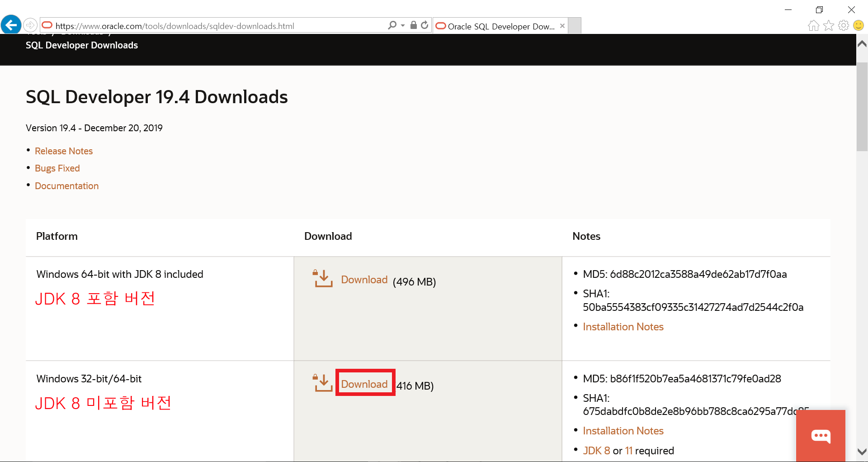This screenshot has height=462, width=868.
Task: Refresh the page with the reload icon
Action: point(425,25)
